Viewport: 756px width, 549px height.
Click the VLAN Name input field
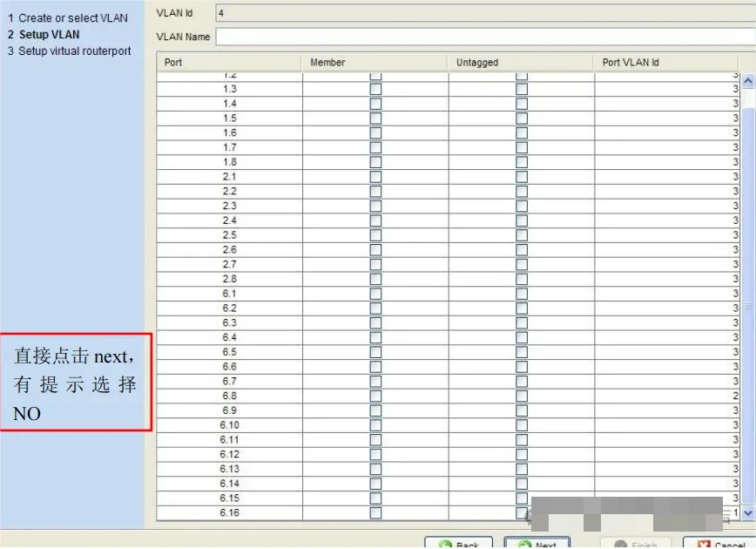[x=483, y=37]
